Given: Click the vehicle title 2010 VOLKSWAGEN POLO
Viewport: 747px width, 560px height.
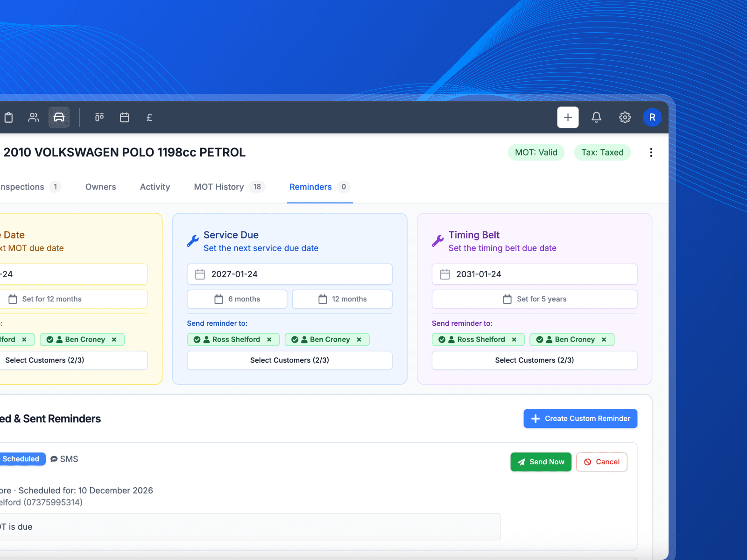Looking at the screenshot, I should pos(124,153).
